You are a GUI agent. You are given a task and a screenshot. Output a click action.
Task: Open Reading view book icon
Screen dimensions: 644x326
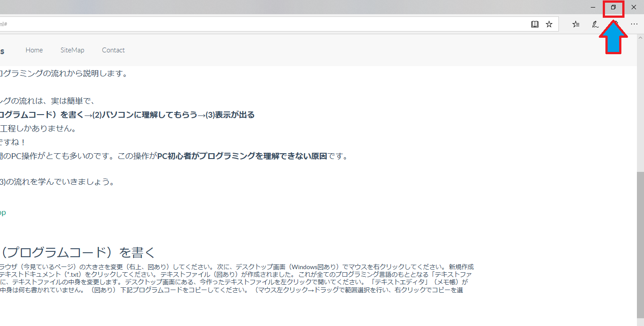(535, 24)
